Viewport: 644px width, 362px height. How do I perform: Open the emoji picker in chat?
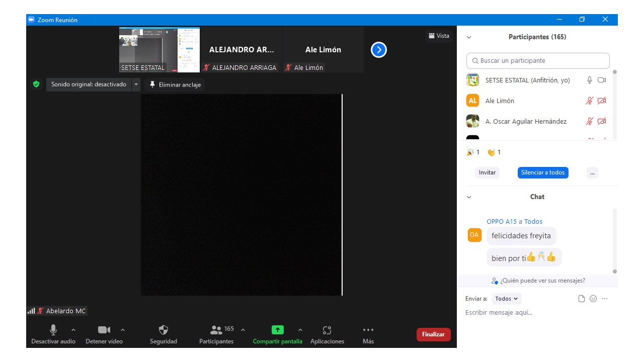(593, 299)
